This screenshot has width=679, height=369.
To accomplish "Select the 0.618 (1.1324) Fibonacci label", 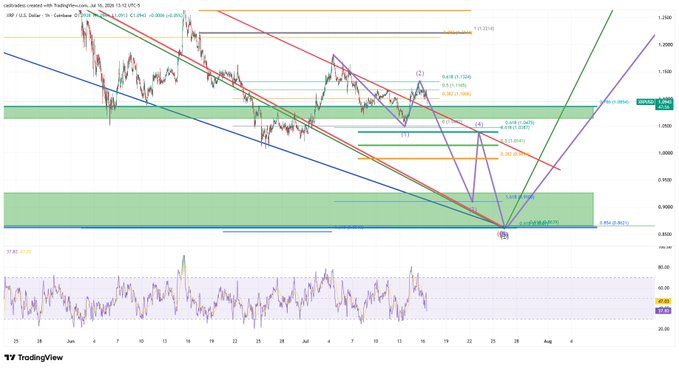I will pyautogui.click(x=457, y=77).
